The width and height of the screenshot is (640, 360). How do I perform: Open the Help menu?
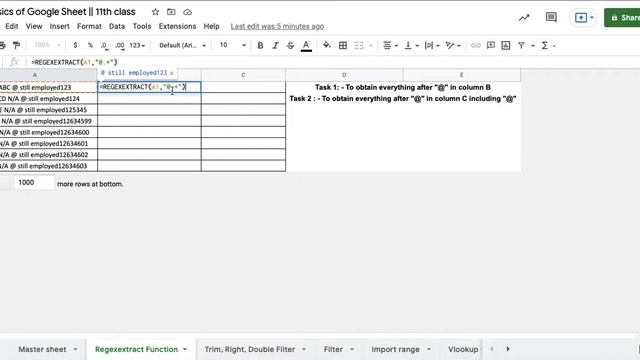pyautogui.click(x=211, y=26)
